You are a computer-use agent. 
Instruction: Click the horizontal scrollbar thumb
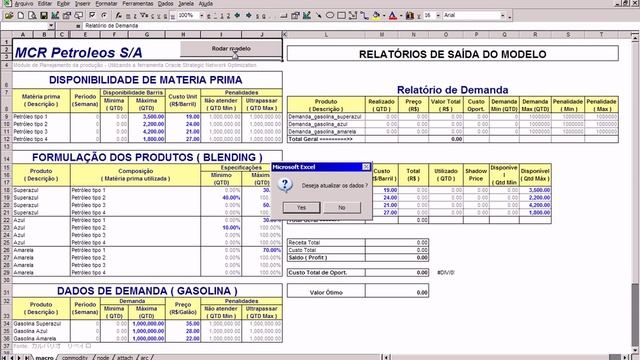tap(614, 357)
